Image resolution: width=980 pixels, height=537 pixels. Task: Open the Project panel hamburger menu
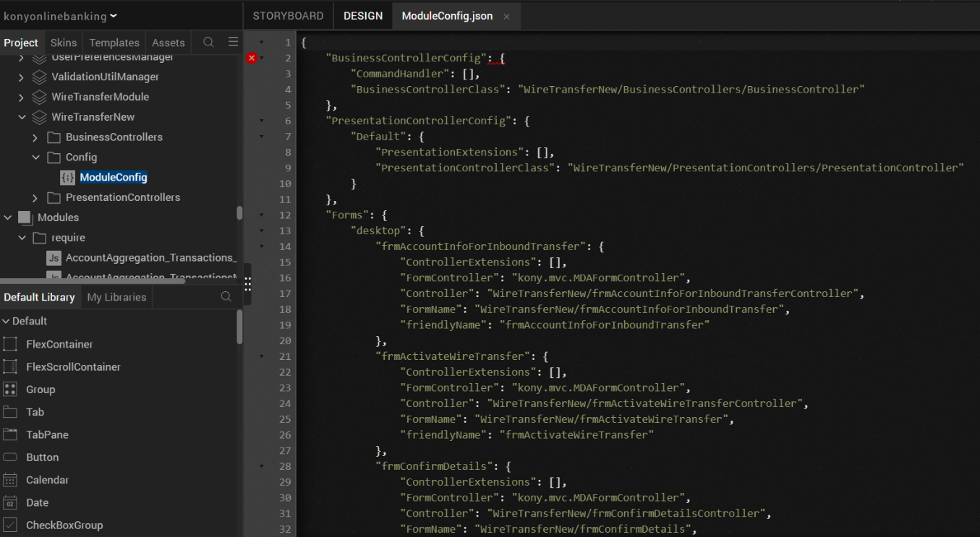(233, 43)
